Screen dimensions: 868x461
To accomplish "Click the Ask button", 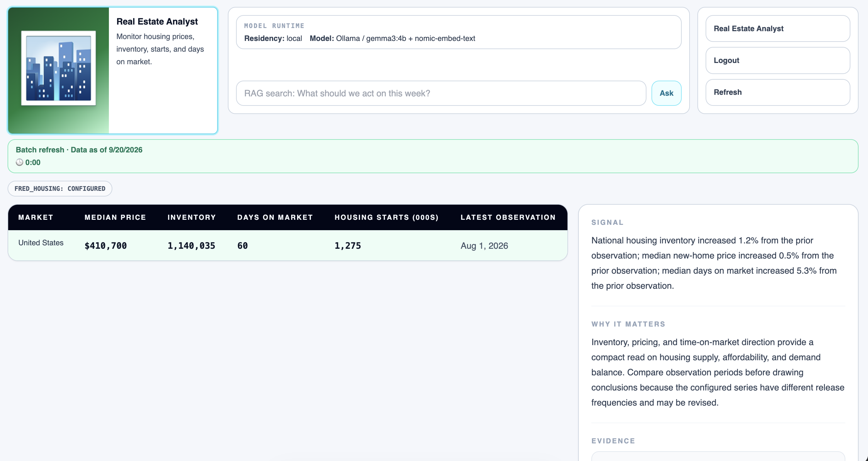I will coord(666,93).
